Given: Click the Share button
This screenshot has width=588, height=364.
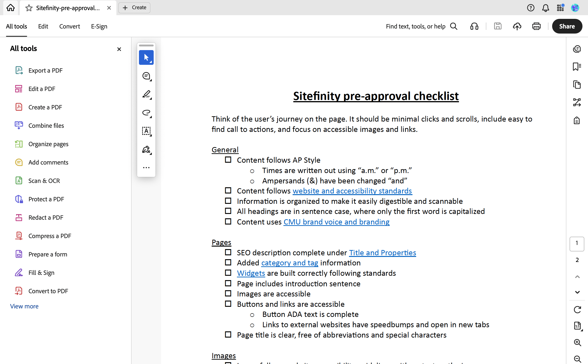Looking at the screenshot, I should (567, 26).
